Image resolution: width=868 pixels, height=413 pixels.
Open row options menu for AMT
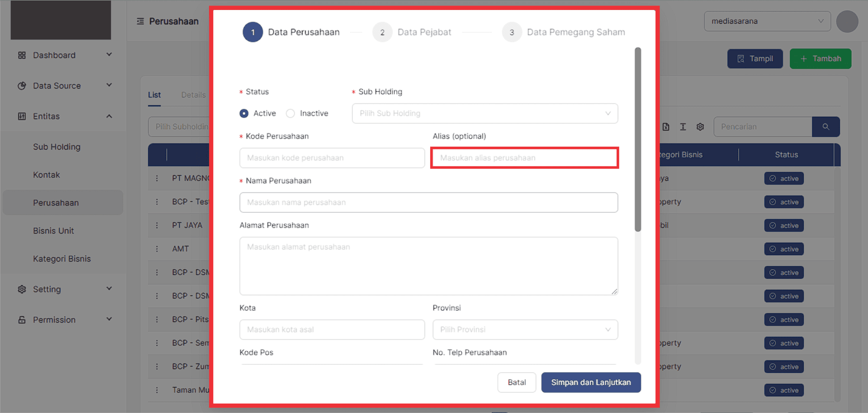click(157, 249)
